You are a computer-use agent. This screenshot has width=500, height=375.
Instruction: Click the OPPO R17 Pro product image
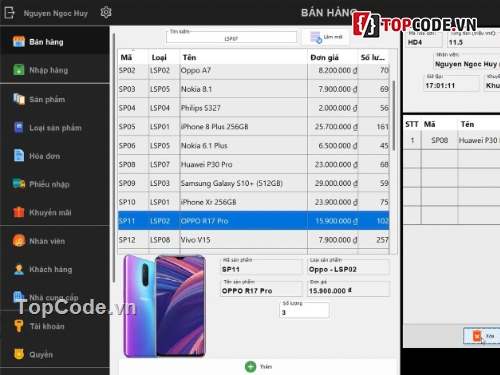(x=164, y=306)
